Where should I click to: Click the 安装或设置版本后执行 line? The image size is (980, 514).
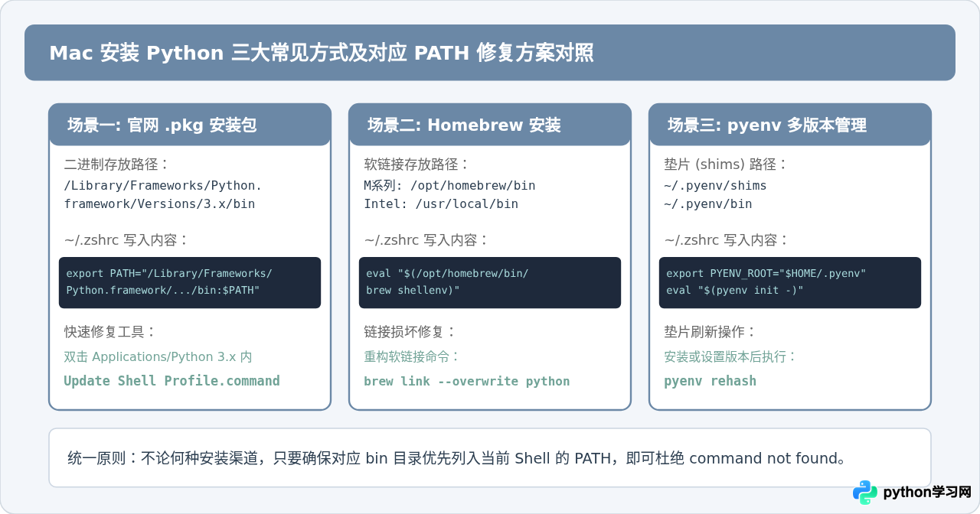(x=731, y=357)
